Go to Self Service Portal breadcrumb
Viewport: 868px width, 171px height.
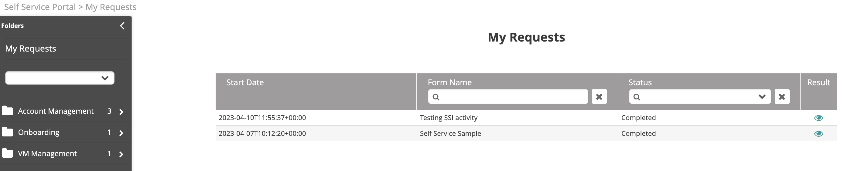(x=40, y=7)
